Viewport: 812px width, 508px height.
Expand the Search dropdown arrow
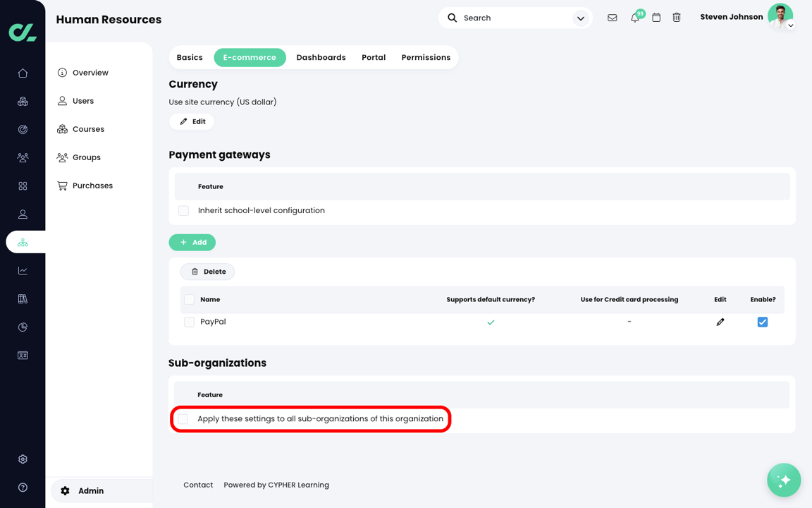[x=580, y=18]
